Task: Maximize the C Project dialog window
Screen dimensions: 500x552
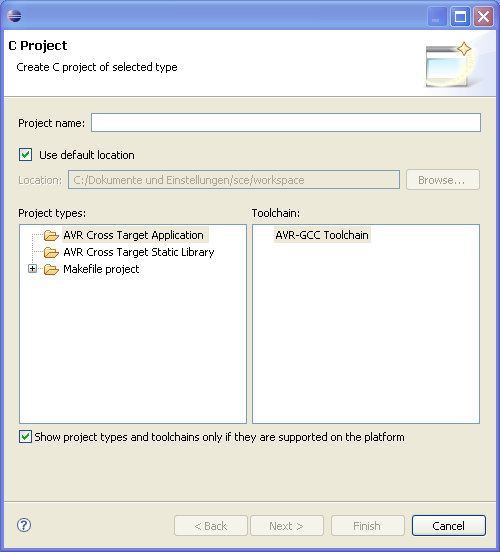Action: tap(460, 16)
